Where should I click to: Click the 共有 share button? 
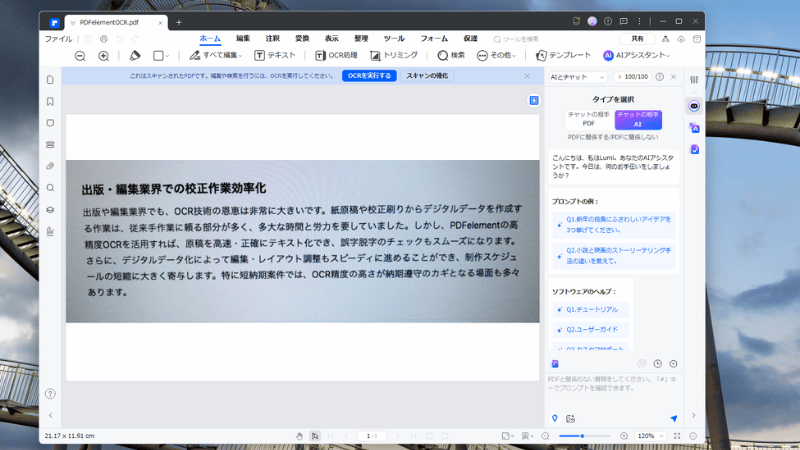click(x=637, y=39)
